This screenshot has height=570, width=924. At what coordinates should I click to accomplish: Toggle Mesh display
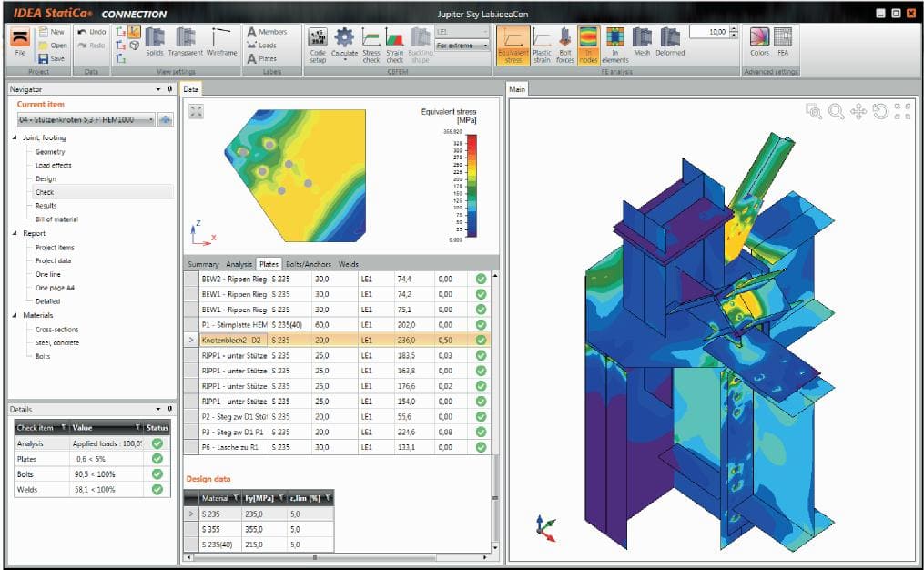(642, 42)
